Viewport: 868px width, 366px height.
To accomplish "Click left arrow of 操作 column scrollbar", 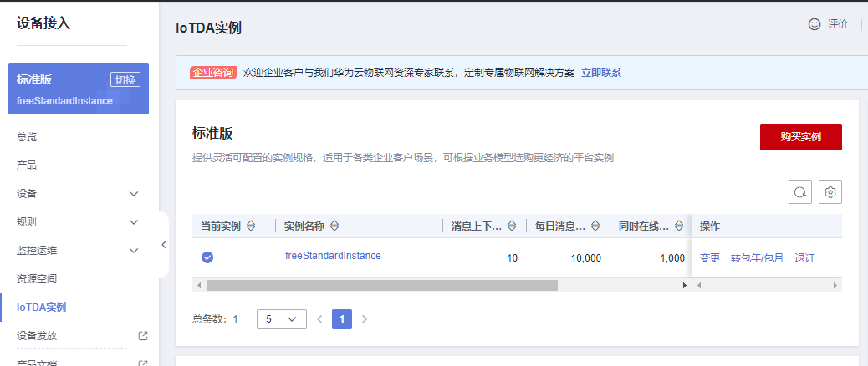I will point(699,285).
